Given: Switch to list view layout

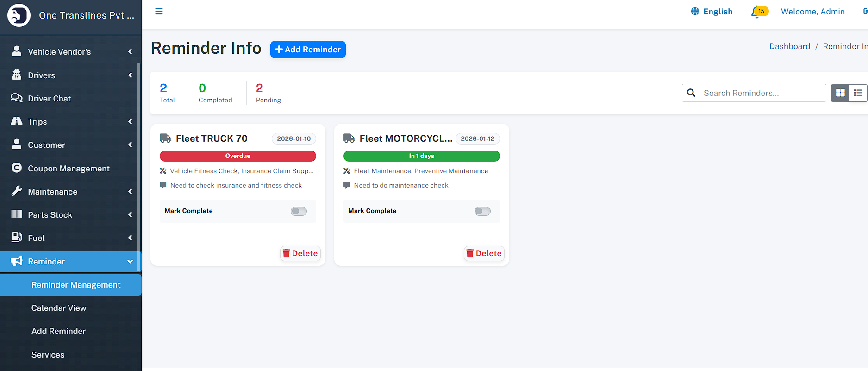Looking at the screenshot, I should pyautogui.click(x=858, y=93).
